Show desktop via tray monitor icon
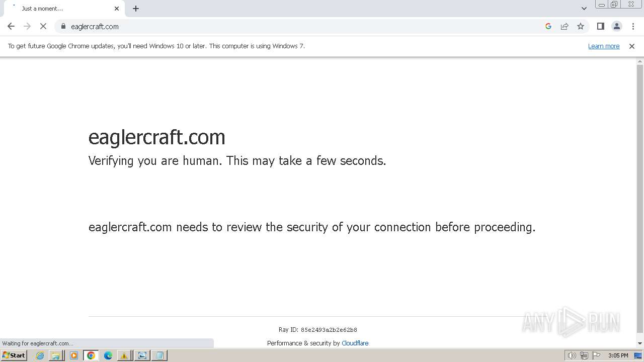Viewport: 644px width, 362px height. tap(638, 355)
